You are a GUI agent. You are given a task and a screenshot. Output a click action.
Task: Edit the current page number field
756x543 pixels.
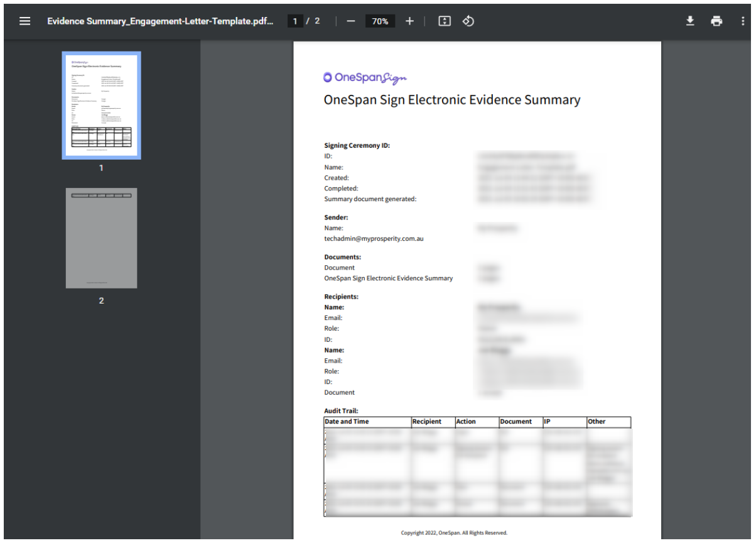click(294, 21)
